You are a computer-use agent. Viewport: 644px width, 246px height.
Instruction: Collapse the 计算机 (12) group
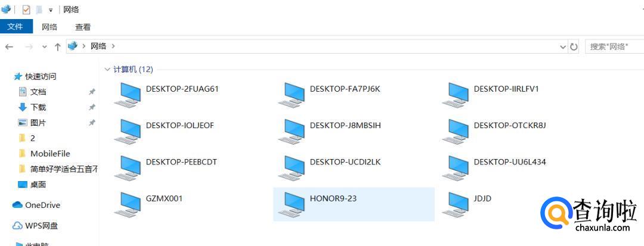(x=107, y=69)
